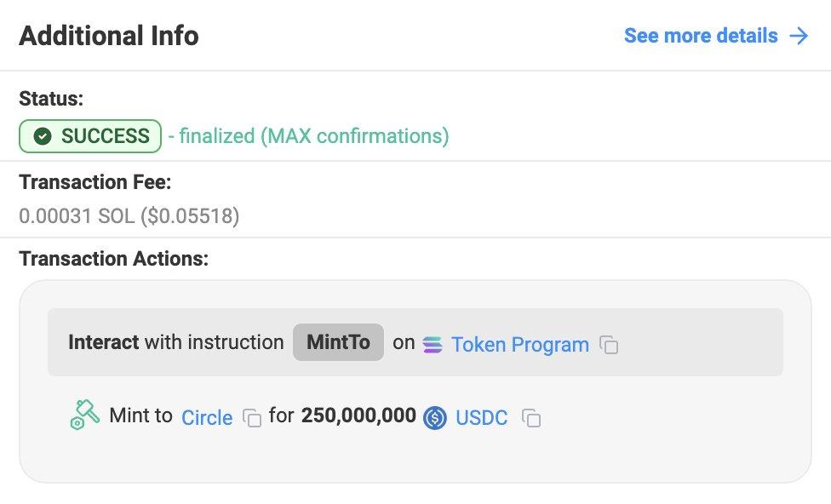831x504 pixels.
Task: Select the MintTo instruction tag
Action: coord(338,342)
